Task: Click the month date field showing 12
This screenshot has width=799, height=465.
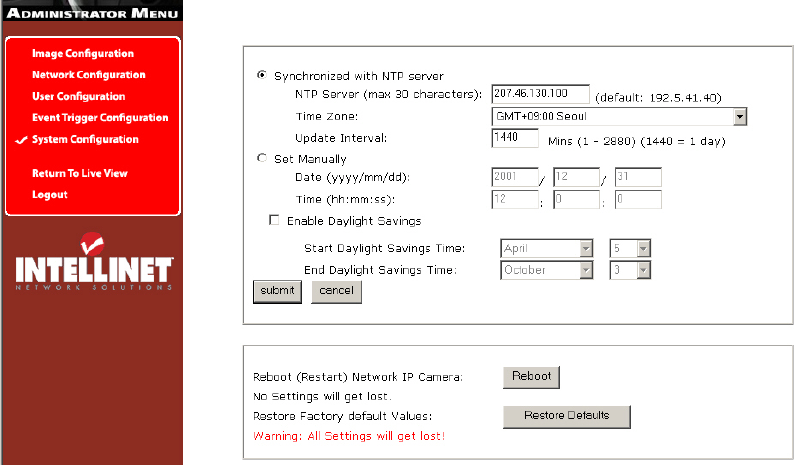Action: (x=576, y=177)
